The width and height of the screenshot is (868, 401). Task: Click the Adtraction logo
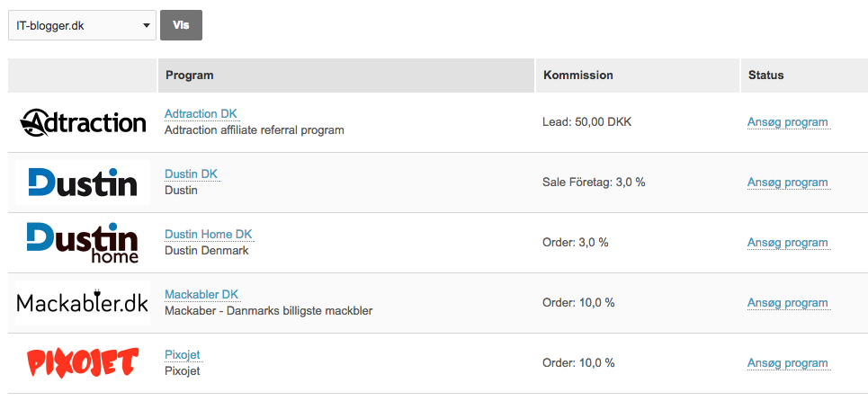[83, 122]
